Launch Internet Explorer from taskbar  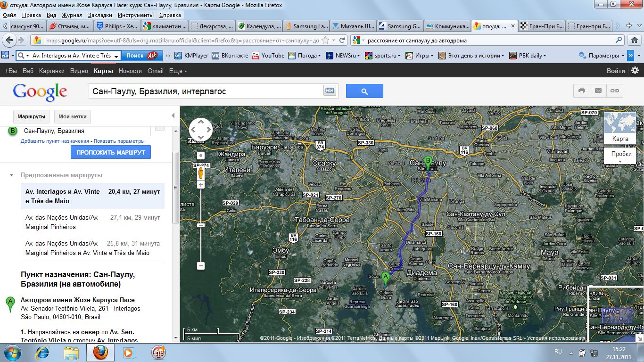42,353
